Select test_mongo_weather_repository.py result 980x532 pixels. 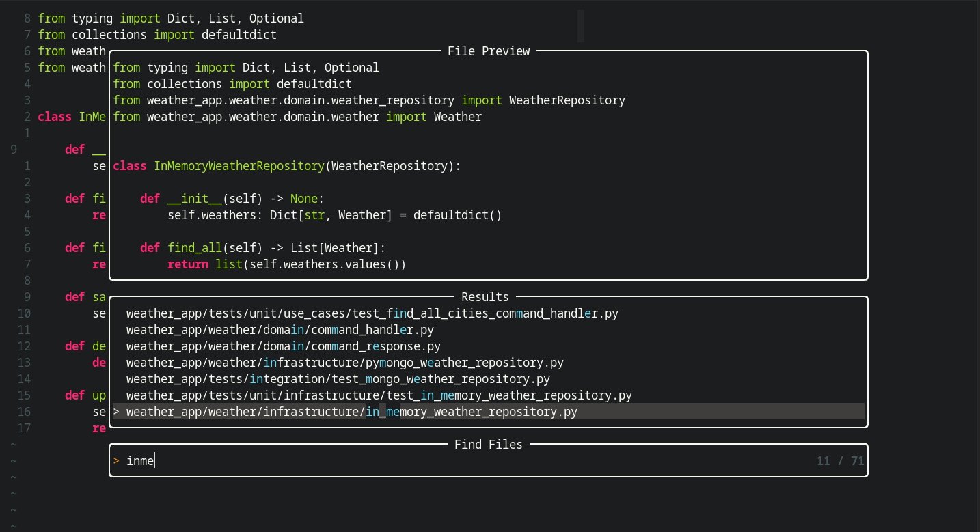point(338,379)
